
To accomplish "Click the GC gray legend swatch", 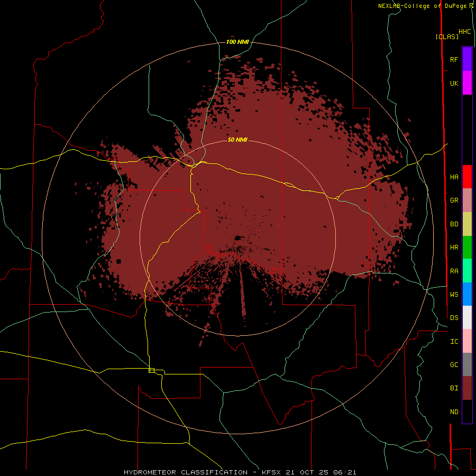I will coord(467,364).
